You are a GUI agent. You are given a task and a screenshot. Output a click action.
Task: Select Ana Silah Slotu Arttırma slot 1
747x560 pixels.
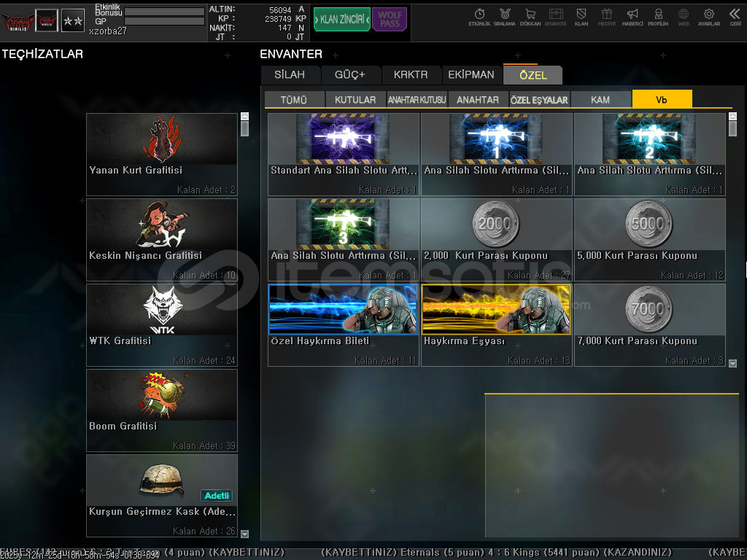coord(497,155)
